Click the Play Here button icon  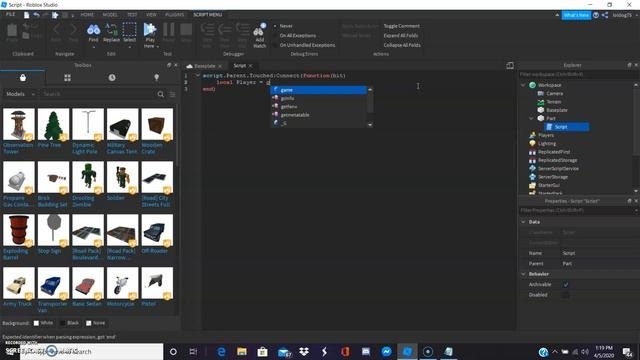click(150, 29)
